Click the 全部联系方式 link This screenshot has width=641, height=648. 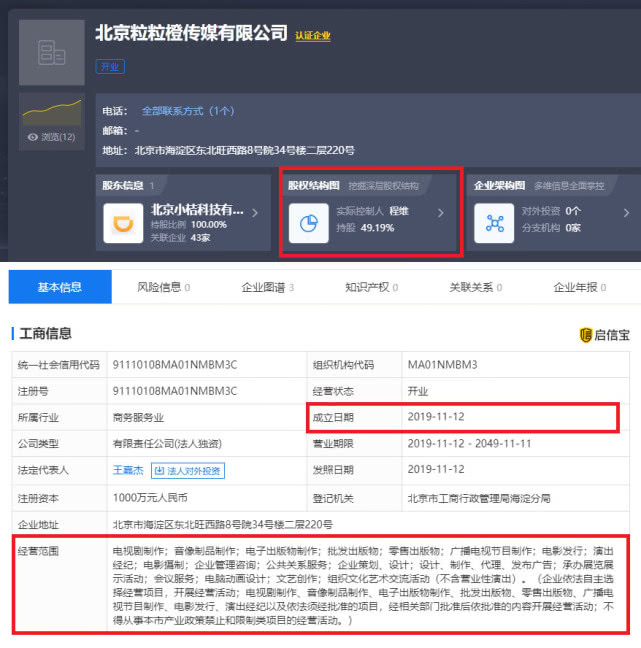[x=187, y=110]
